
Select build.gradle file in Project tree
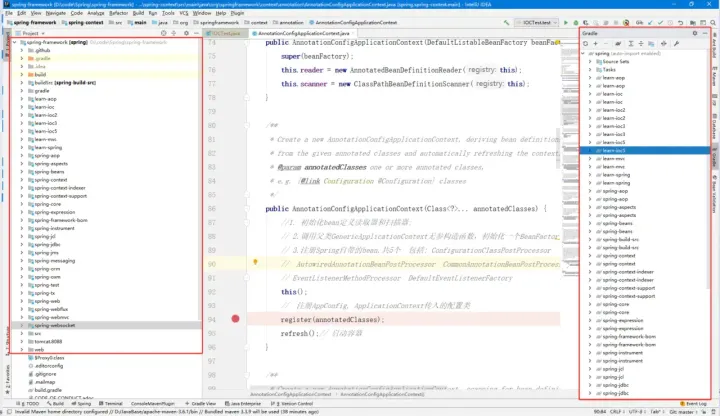tap(48, 390)
